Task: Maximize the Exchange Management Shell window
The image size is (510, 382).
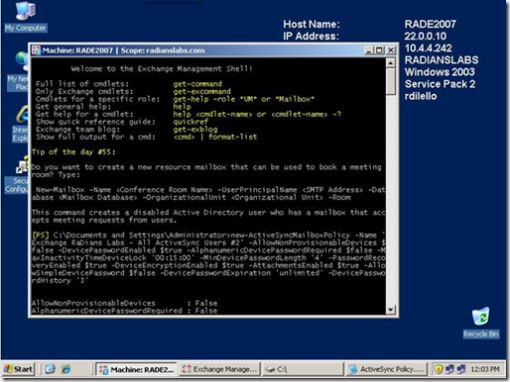Action: [379, 50]
